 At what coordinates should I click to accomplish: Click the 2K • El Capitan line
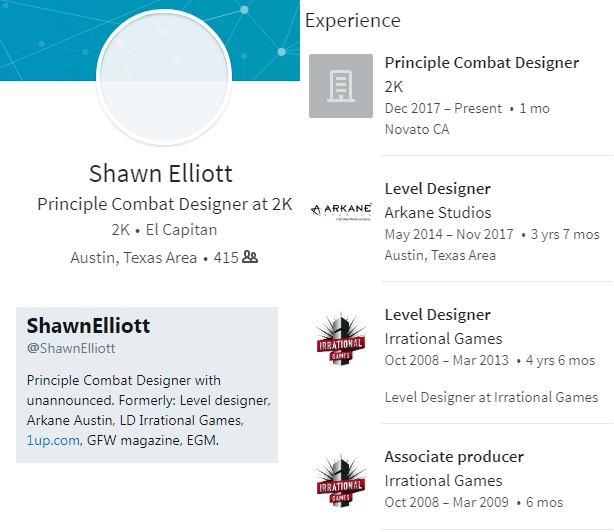click(164, 230)
